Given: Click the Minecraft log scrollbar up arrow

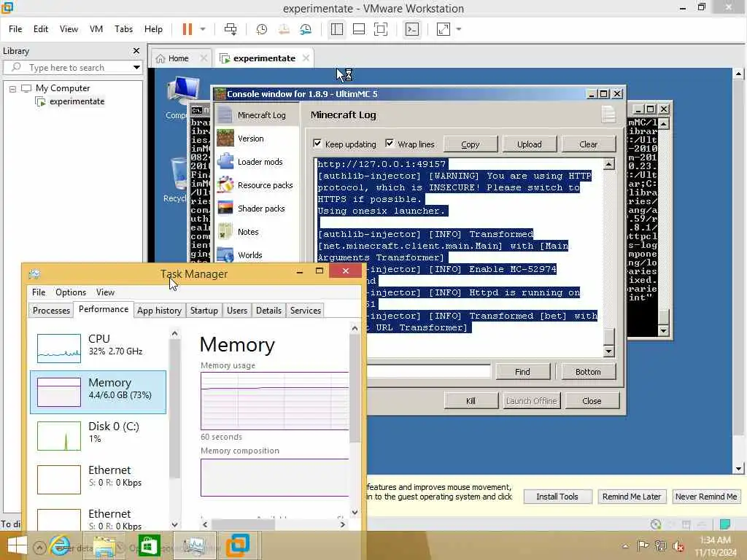Looking at the screenshot, I should point(608,165).
